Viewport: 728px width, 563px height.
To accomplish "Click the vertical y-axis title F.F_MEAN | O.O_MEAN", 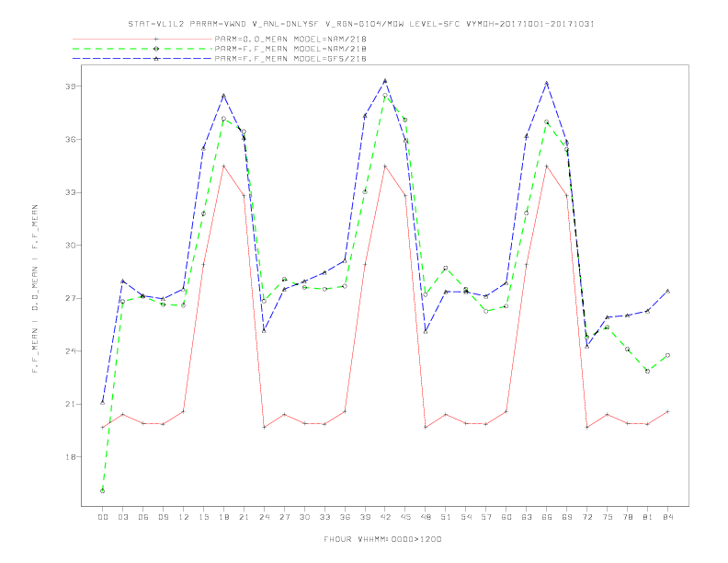I will coord(35,289).
